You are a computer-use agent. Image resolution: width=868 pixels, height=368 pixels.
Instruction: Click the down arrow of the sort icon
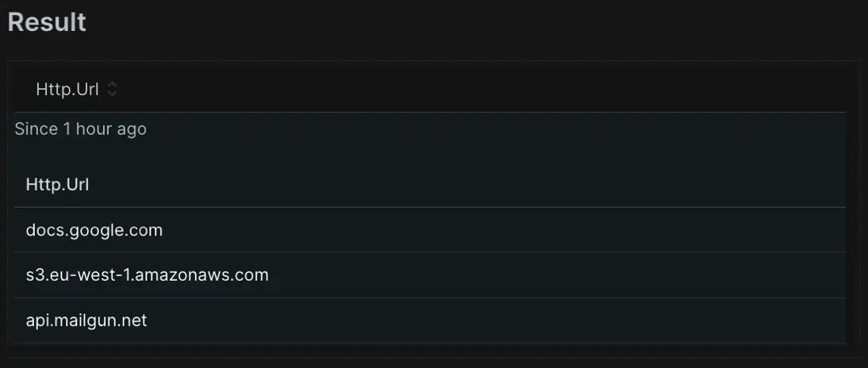pos(112,94)
